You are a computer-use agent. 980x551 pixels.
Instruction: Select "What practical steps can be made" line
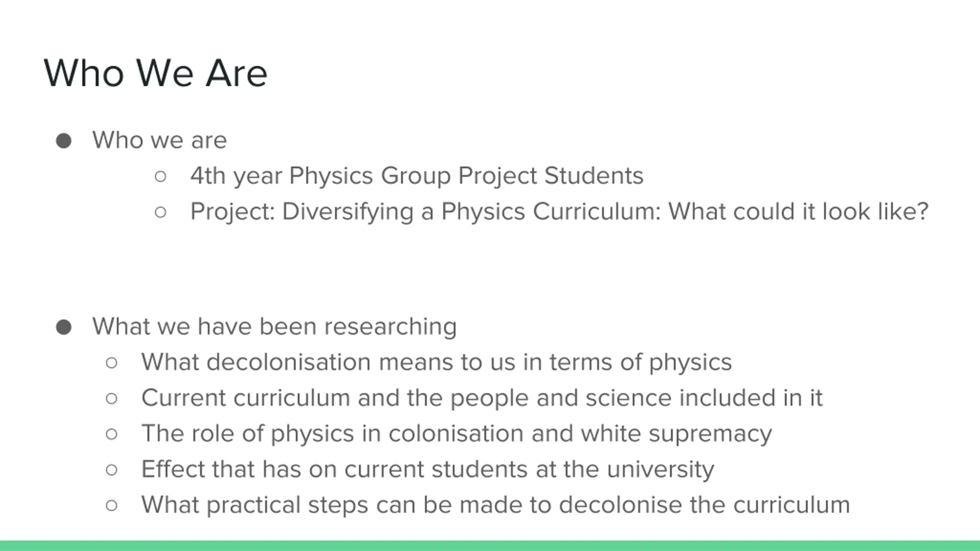[x=496, y=505]
